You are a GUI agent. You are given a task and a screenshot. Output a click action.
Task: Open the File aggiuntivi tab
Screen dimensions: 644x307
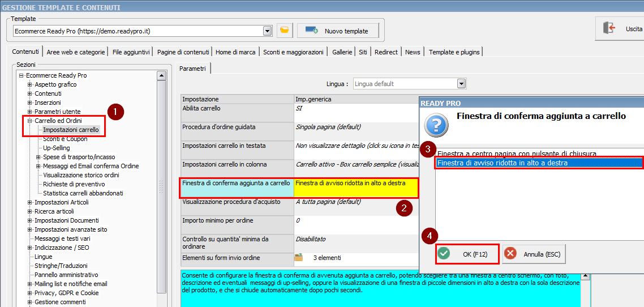tap(131, 52)
